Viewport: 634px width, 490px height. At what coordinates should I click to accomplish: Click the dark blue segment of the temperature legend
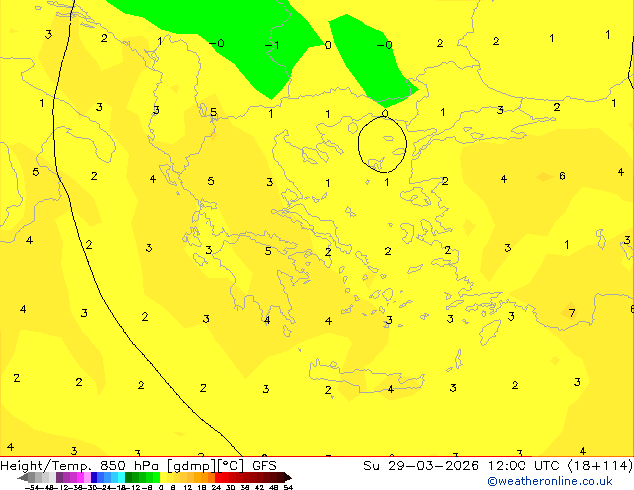(x=94, y=477)
